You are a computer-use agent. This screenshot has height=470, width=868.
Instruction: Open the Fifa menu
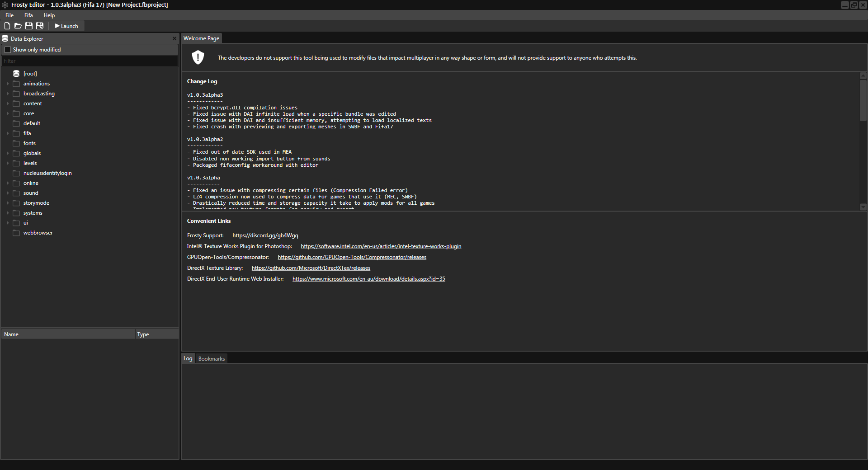pos(28,15)
